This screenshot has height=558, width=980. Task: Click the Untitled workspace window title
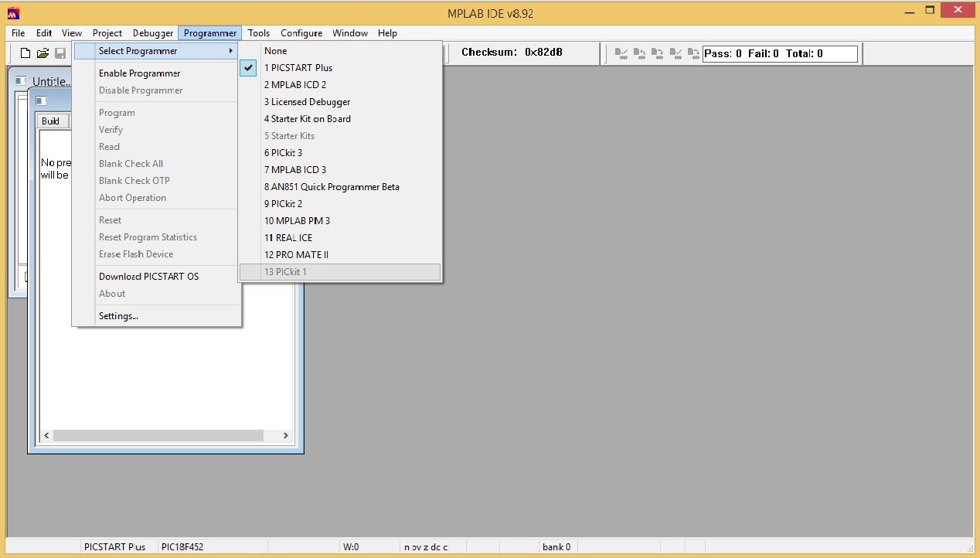[52, 82]
